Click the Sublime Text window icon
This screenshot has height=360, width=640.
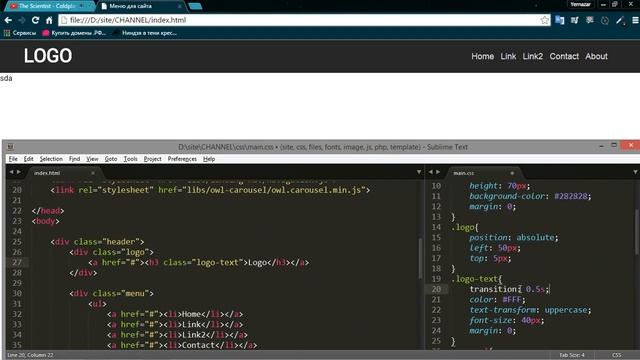click(11, 147)
